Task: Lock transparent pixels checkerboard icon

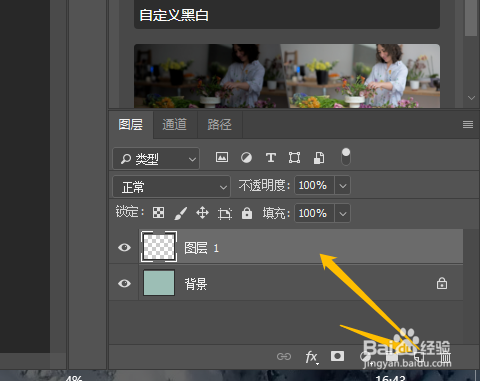Action: tap(158, 213)
